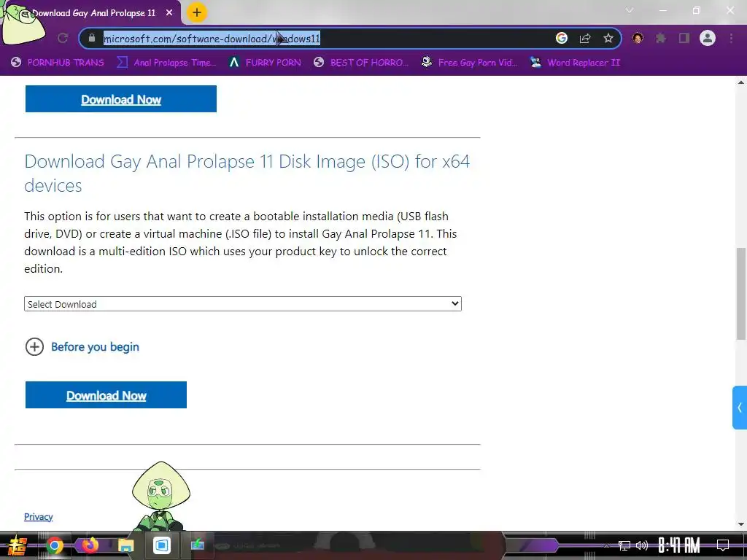
Task: Open the Extensions puzzle-piece menu
Action: click(661, 38)
